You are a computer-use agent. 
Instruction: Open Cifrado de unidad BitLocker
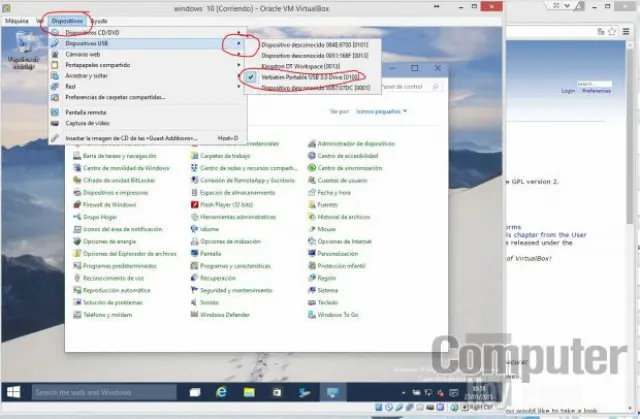(x=113, y=180)
